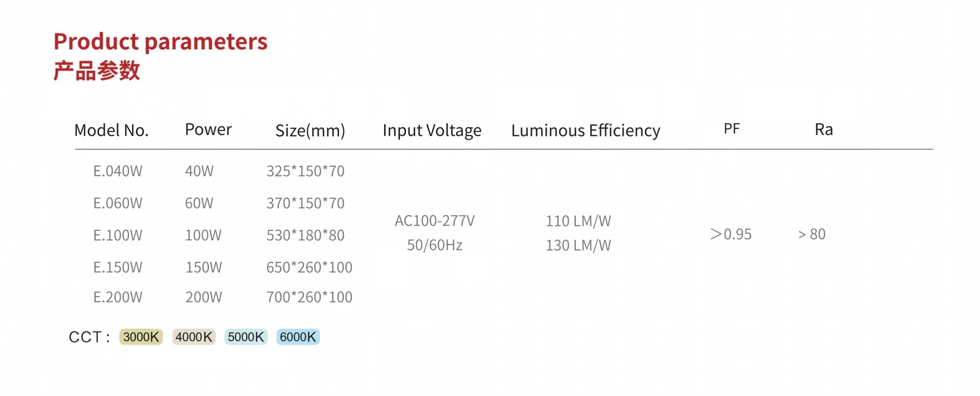Click the E.150W model entry
Image resolution: width=980 pixels, height=396 pixels.
click(x=117, y=267)
